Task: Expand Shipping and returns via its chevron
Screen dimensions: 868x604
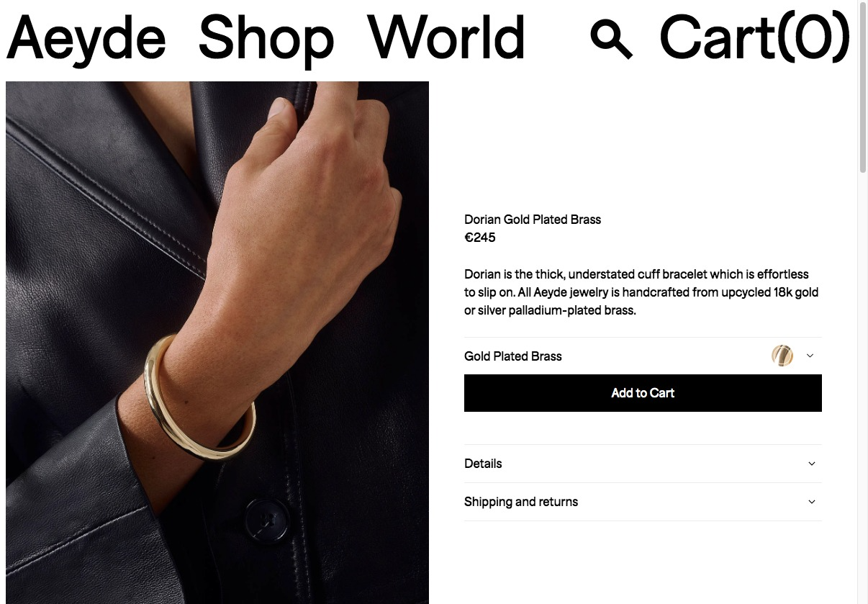Action: click(812, 502)
